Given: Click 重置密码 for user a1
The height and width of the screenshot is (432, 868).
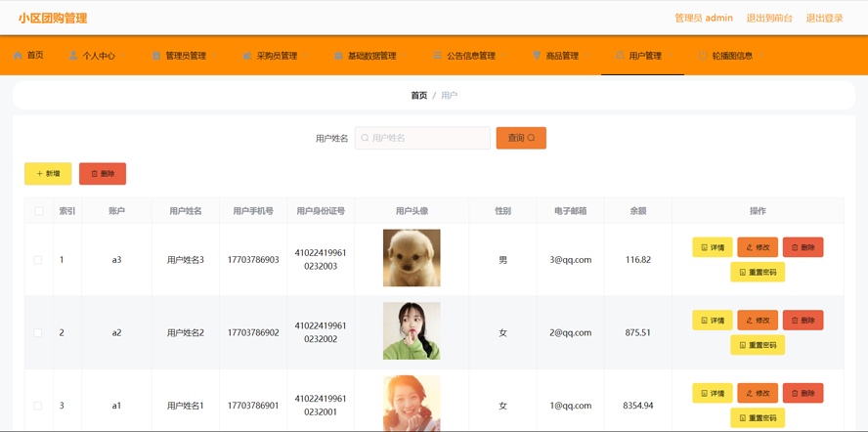Looking at the screenshot, I should 758,418.
